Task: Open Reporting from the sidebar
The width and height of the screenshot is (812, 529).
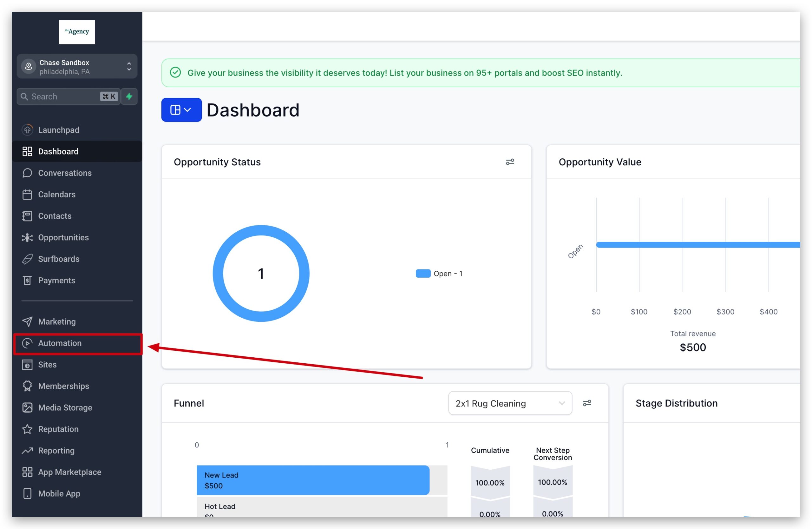Action: click(x=56, y=451)
